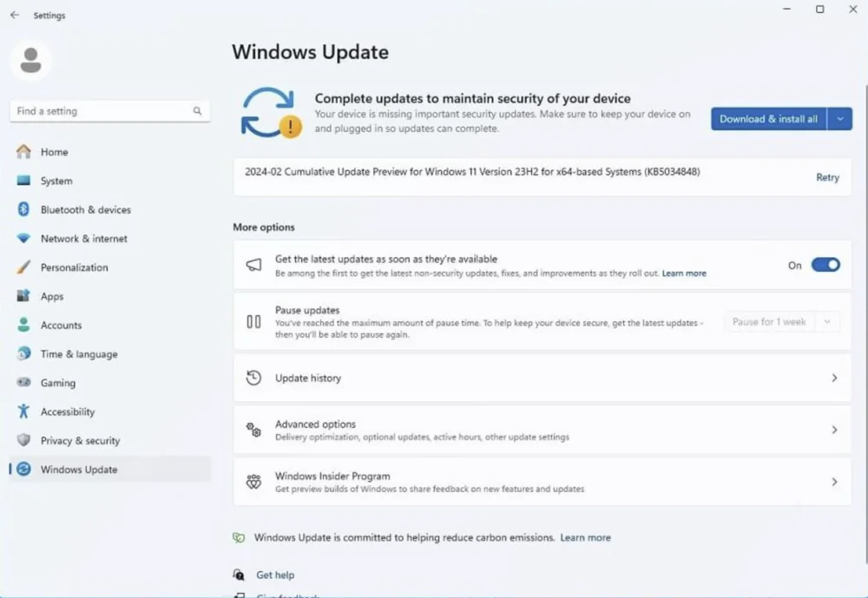Click the Windows Update page heading
The height and width of the screenshot is (598, 868).
click(x=310, y=52)
